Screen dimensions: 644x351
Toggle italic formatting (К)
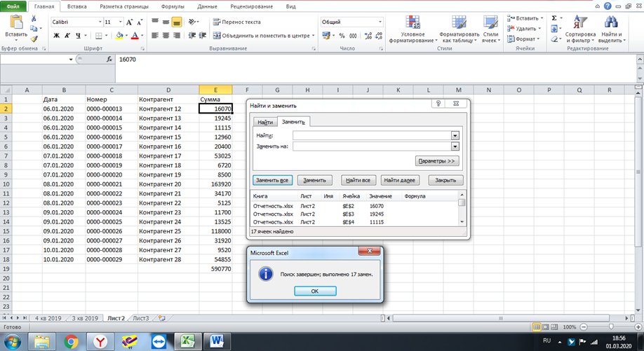[x=67, y=36]
